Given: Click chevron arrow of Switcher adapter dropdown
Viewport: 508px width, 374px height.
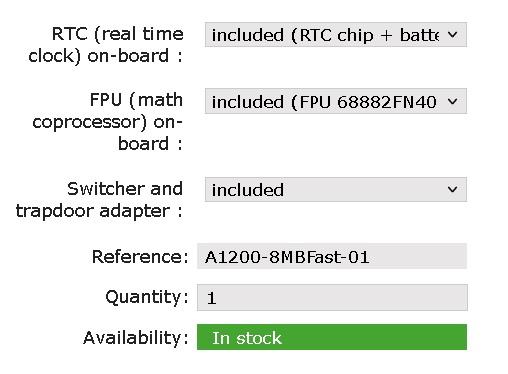Looking at the screenshot, I should click(x=452, y=189).
